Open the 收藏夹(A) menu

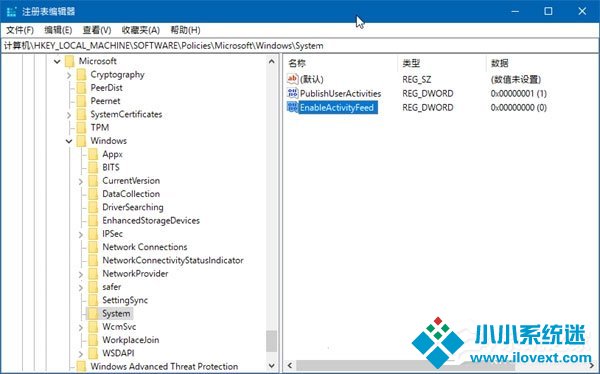(140, 30)
